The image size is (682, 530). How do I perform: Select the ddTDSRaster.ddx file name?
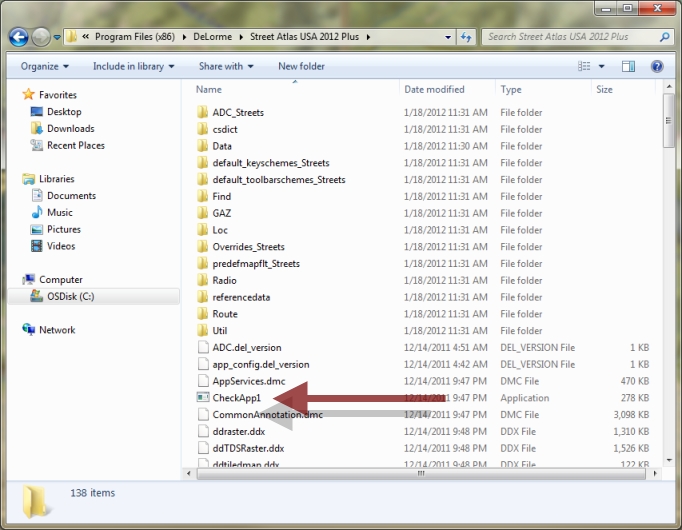coord(248,448)
